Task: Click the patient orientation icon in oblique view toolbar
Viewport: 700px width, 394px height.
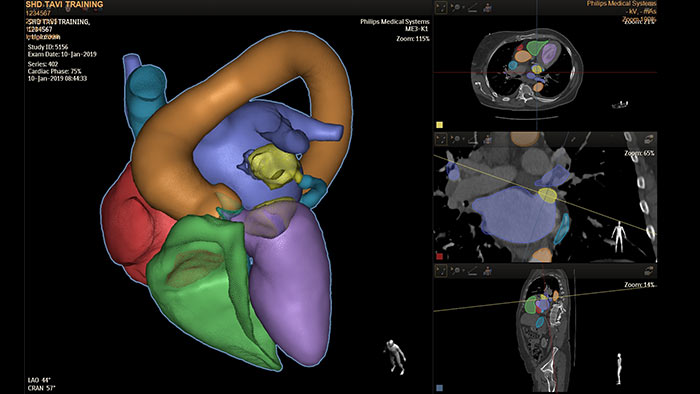Action: (488, 139)
